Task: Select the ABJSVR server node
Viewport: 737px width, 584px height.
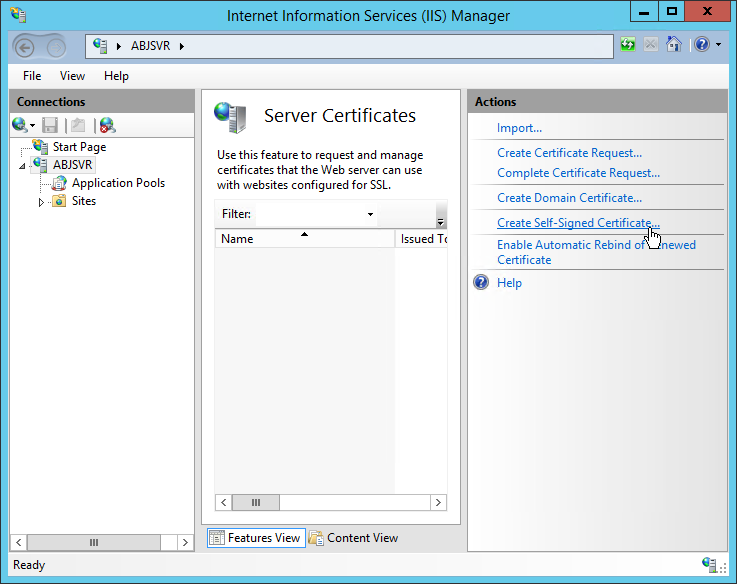Action: click(72, 165)
